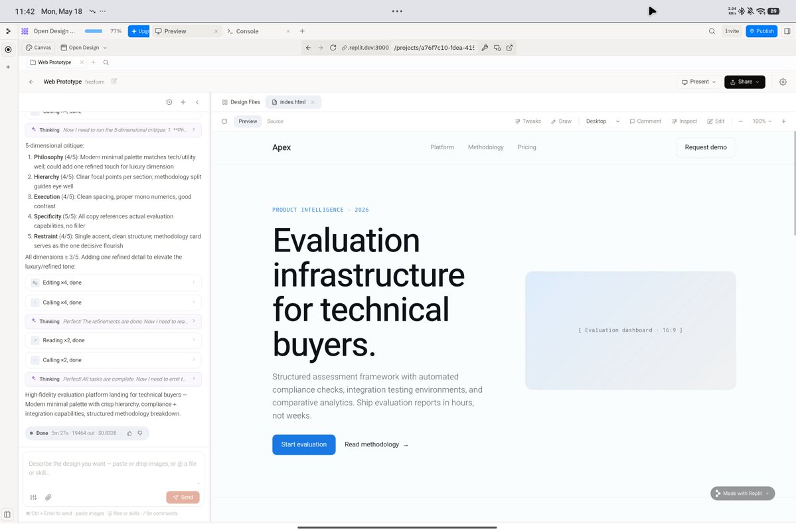Open the prompt options sliders icon
The width and height of the screenshot is (796, 532).
(33, 498)
